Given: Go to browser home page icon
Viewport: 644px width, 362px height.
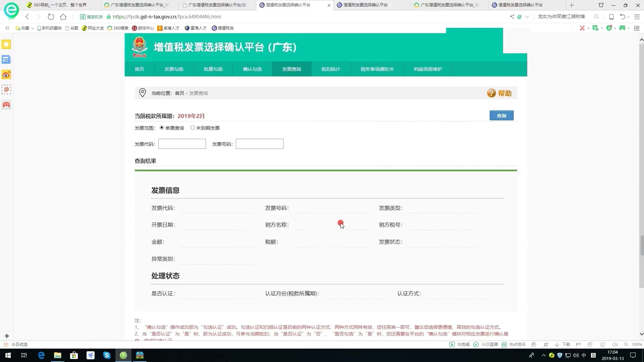Looking at the screenshot, I should tap(63, 17).
